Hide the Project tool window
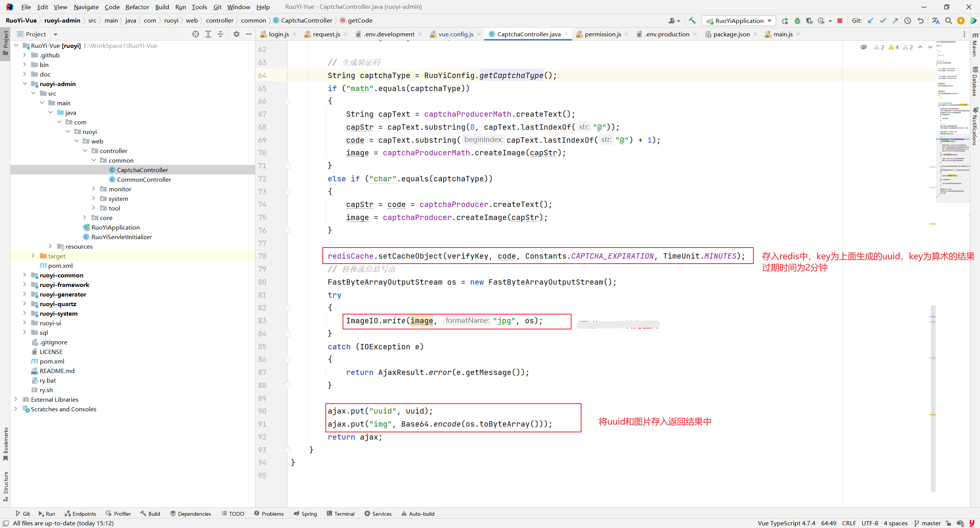 coord(249,34)
